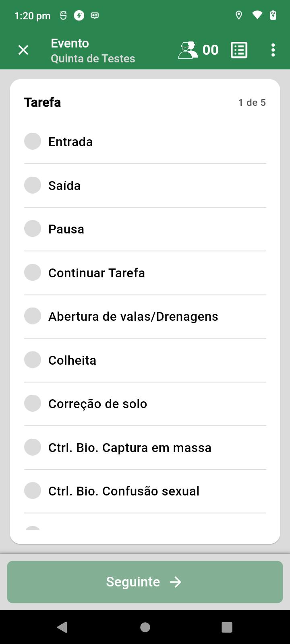This screenshot has height=644, width=290.
Task: Click the Seguinte button
Action: 145,582
